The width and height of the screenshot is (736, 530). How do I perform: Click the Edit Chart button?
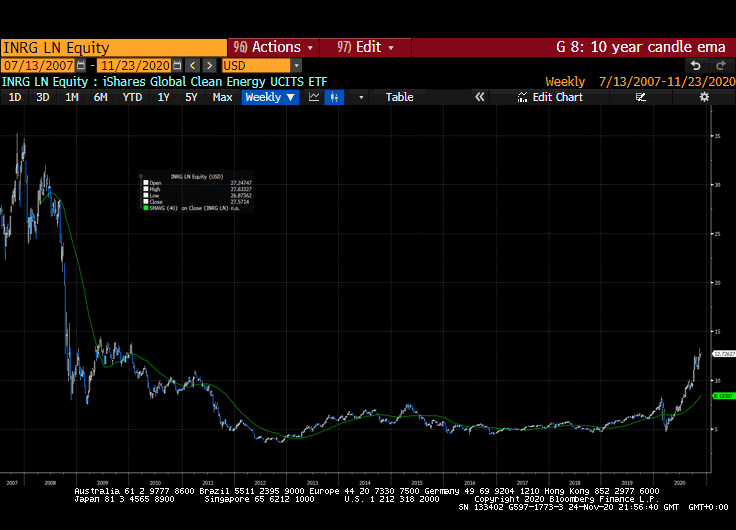[550, 97]
